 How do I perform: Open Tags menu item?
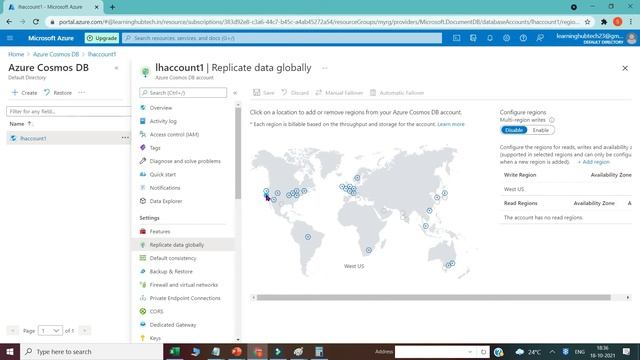pos(155,148)
